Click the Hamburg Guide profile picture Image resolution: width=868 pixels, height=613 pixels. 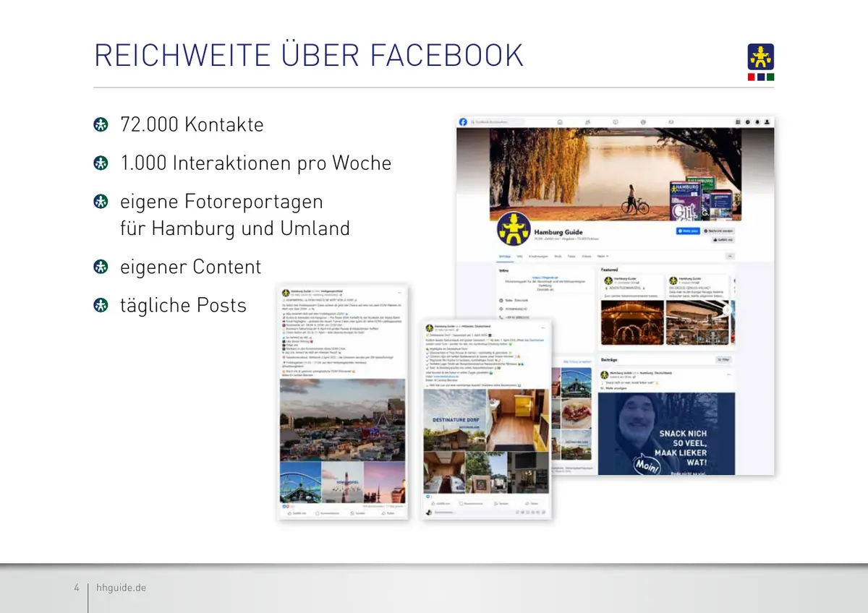pyautogui.click(x=514, y=229)
